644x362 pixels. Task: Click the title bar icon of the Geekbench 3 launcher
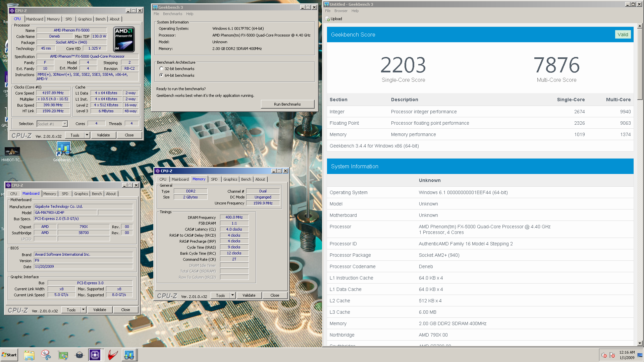[x=155, y=7]
